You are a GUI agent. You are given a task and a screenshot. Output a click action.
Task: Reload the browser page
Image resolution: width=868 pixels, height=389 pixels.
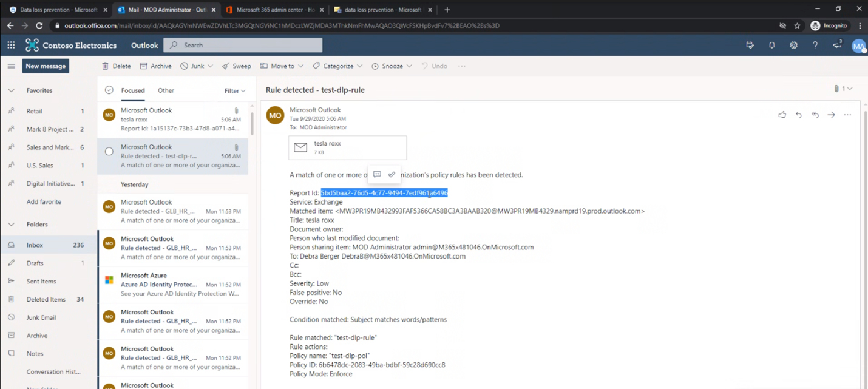coord(39,26)
